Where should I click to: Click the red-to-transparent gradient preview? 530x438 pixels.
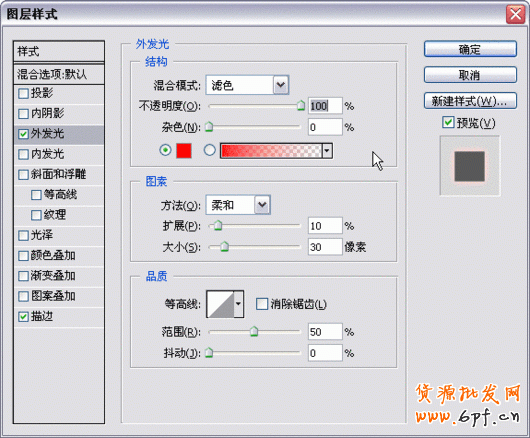click(271, 151)
